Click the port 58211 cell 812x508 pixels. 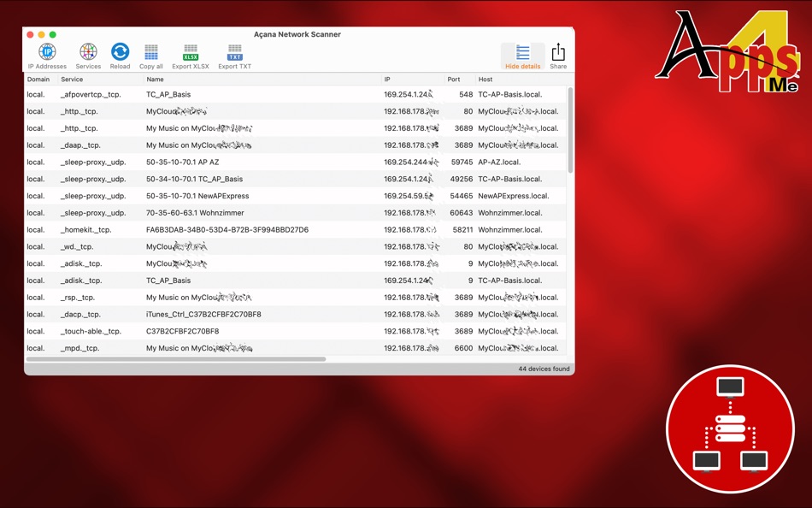(462, 230)
